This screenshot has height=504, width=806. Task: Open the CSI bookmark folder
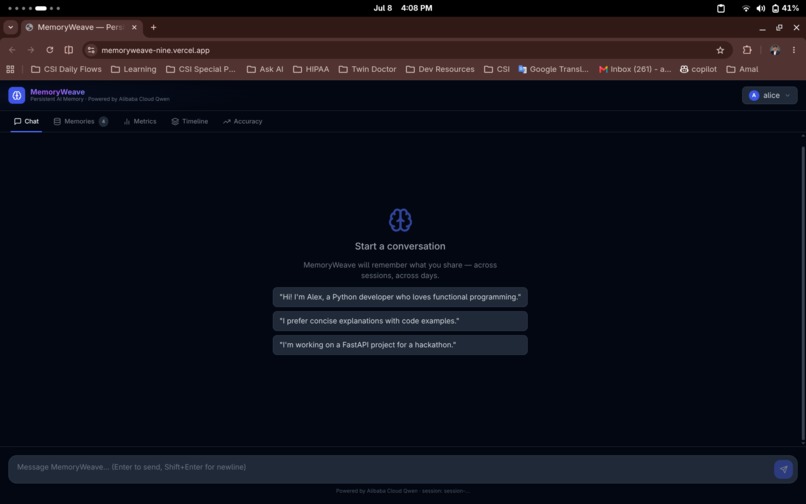coord(497,69)
